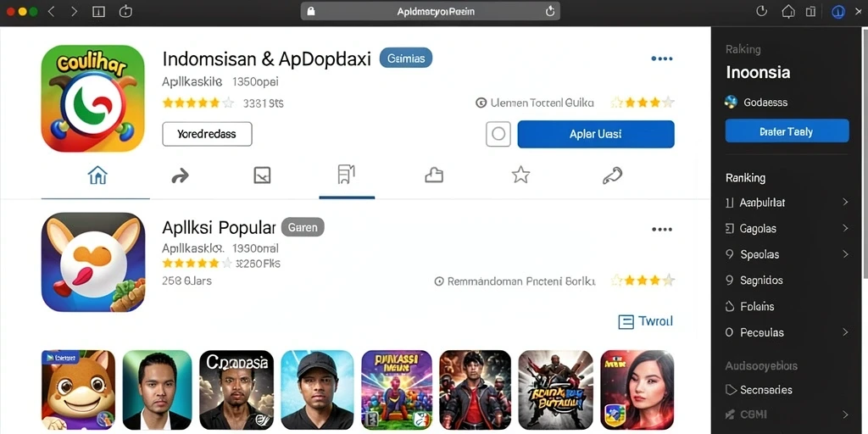Viewport: 868px width, 434px height.
Task: Click the reload icon in the address bar
Action: click(x=549, y=11)
